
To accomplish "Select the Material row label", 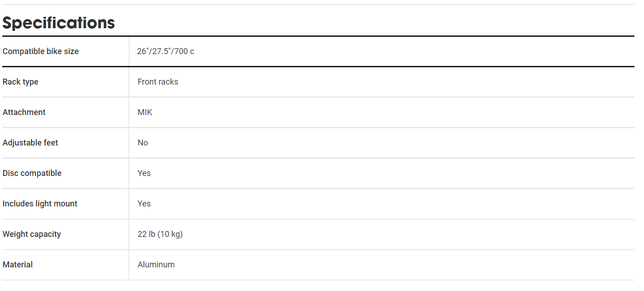I will [x=18, y=265].
